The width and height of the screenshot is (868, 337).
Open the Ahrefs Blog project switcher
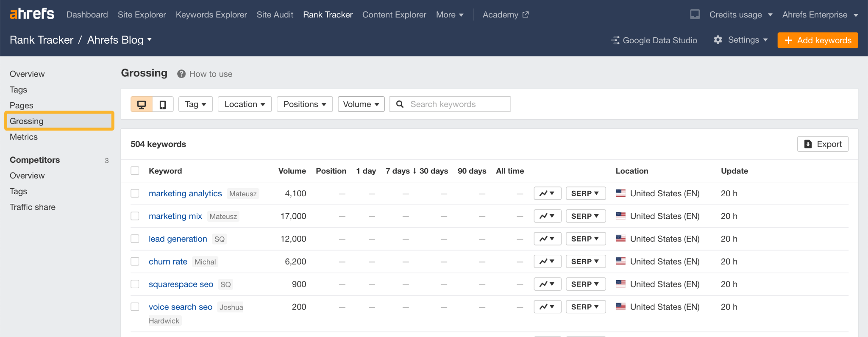tap(120, 40)
